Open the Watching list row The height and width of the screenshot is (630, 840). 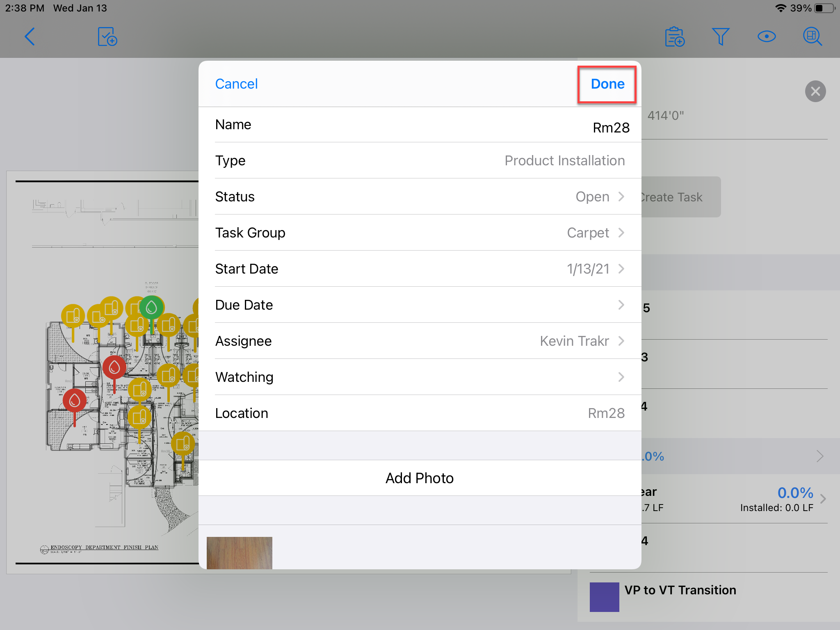point(420,377)
